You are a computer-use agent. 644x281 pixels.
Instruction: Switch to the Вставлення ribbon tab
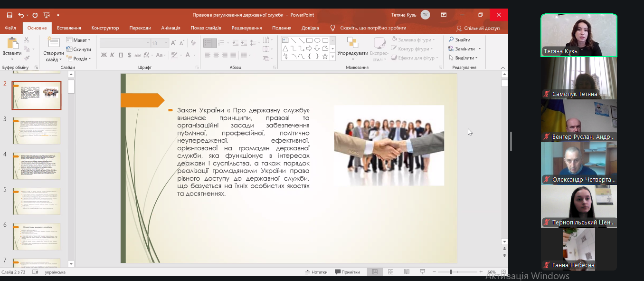[x=69, y=28]
